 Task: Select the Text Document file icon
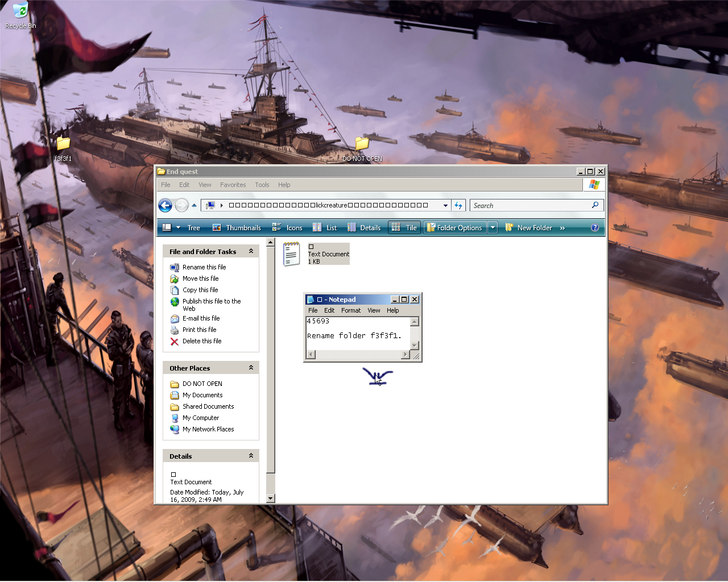click(291, 254)
